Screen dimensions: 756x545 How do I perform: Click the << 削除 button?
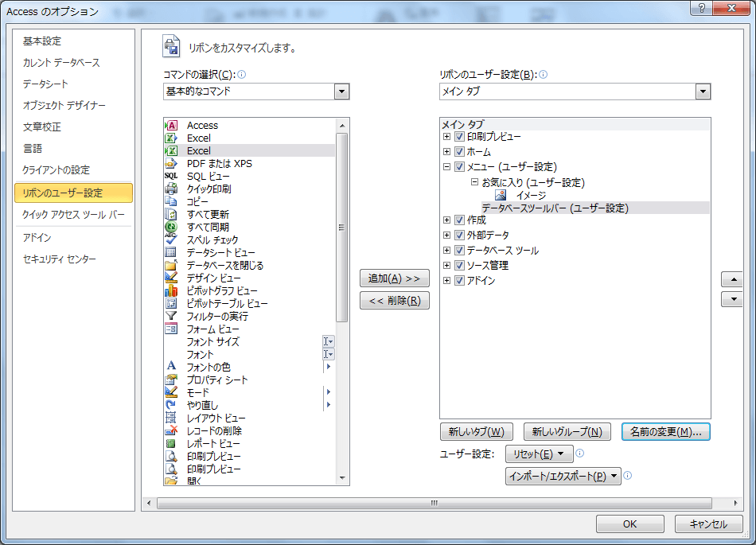[395, 301]
